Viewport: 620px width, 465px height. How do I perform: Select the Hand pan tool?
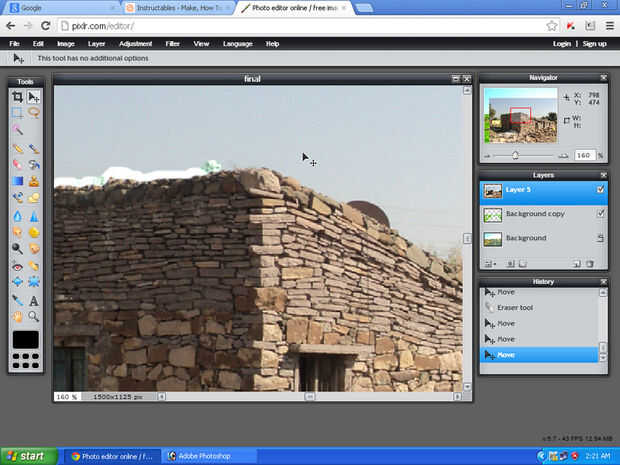tap(17, 316)
